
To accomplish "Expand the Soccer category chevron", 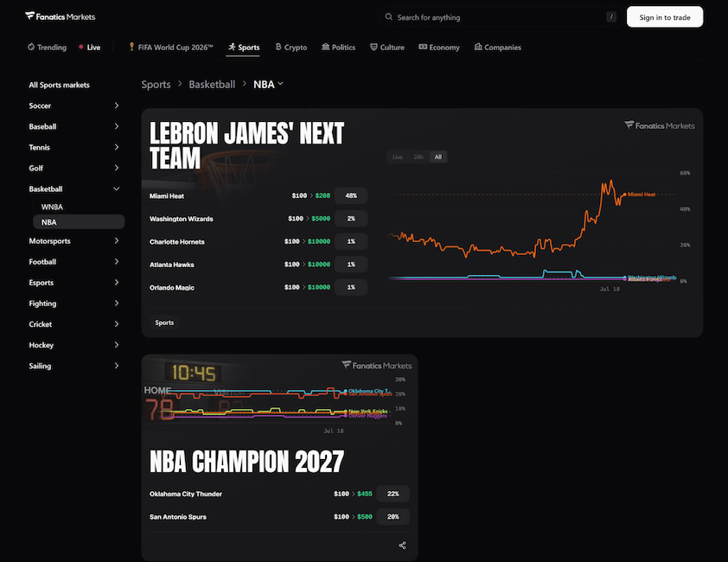I will (117, 105).
